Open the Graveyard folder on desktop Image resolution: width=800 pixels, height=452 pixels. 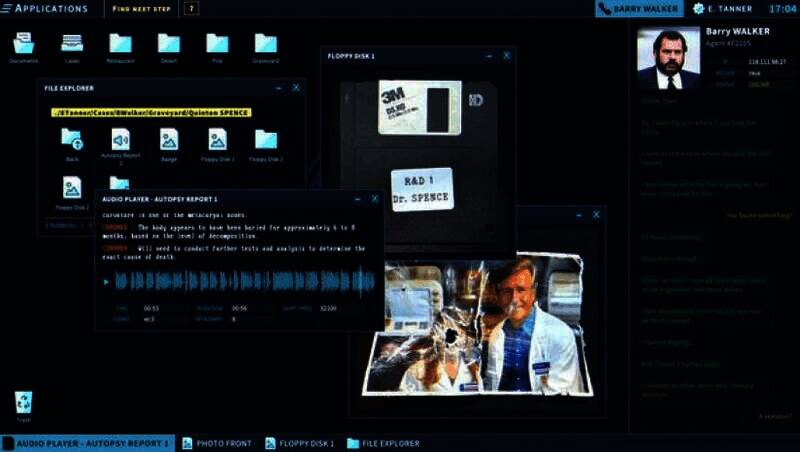pyautogui.click(x=265, y=44)
